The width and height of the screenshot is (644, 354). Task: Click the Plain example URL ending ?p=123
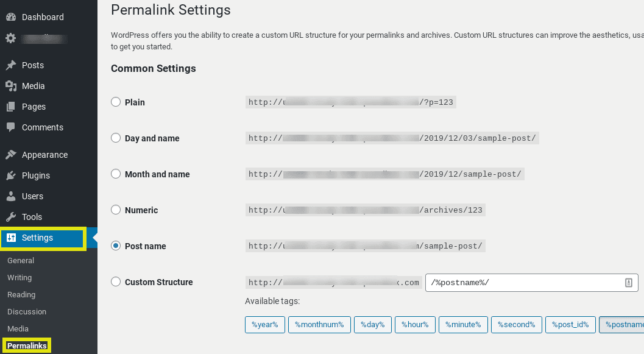tap(351, 102)
